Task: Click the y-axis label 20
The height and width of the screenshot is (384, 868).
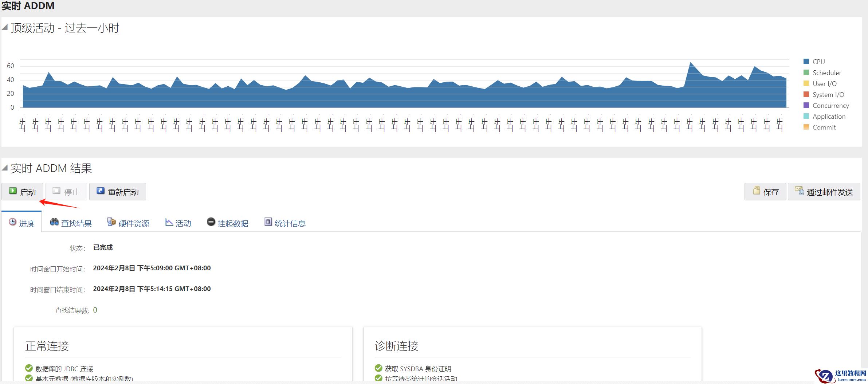Action: (10, 94)
